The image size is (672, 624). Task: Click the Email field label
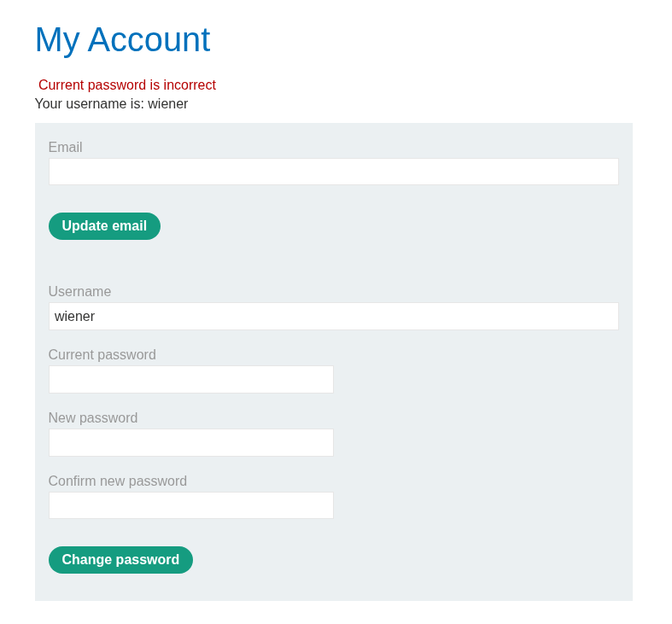click(65, 148)
